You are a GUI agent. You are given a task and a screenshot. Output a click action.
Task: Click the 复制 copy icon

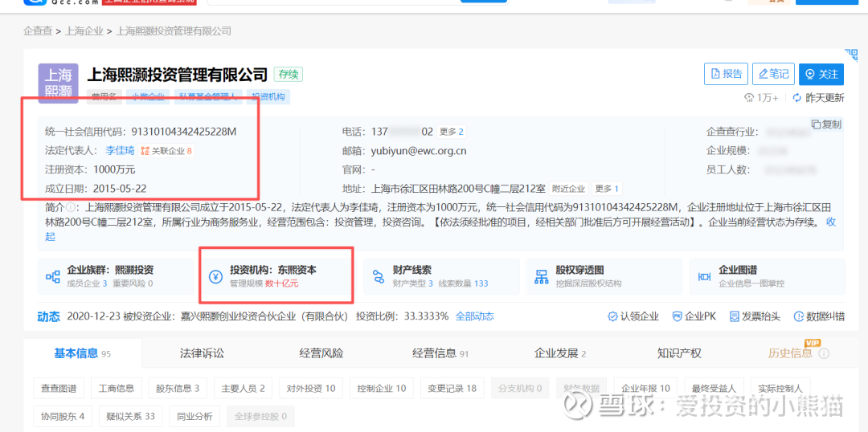point(816,124)
